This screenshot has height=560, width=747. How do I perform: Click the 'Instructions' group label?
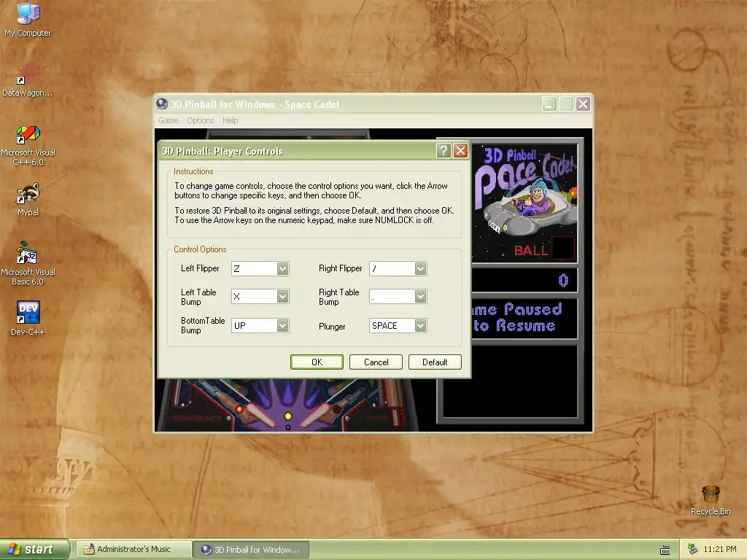pyautogui.click(x=193, y=171)
